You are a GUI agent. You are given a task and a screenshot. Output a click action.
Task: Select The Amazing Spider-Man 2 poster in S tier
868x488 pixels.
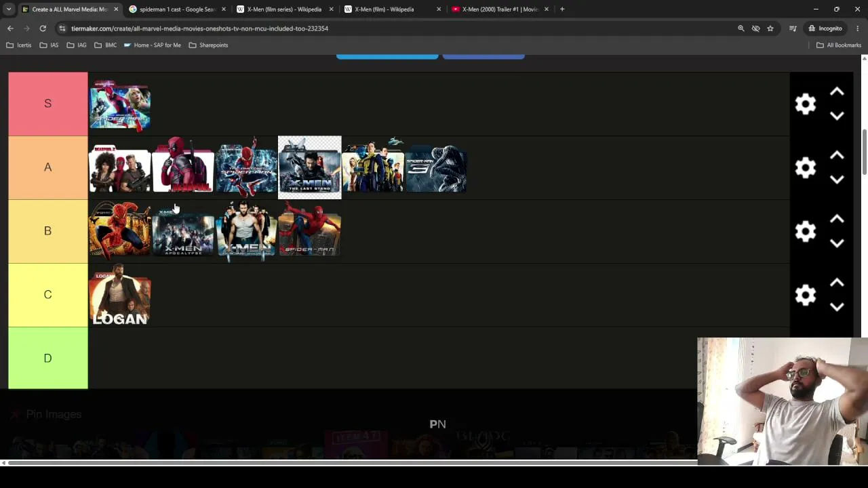120,104
